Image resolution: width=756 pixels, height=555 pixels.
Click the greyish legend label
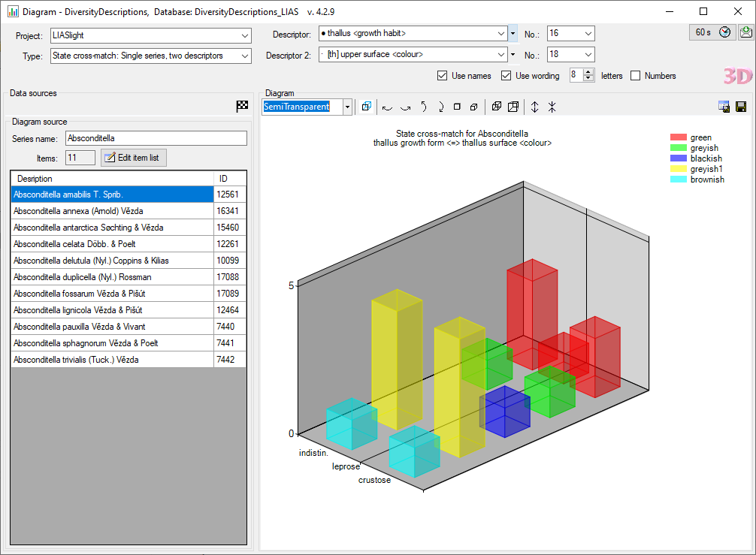coord(704,148)
